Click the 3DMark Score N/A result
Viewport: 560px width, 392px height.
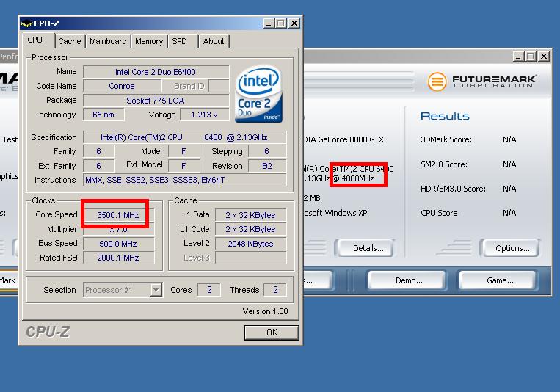tap(509, 139)
